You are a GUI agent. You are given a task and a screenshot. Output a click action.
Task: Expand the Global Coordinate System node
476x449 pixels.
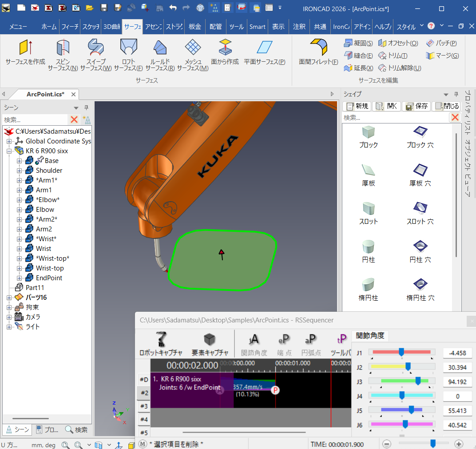coord(9,141)
